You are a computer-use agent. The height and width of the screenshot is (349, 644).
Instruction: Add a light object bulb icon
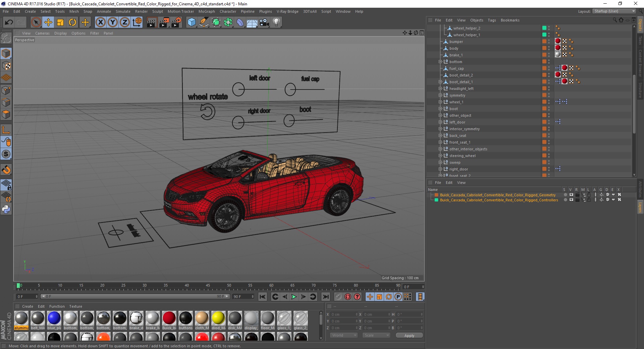pyautogui.click(x=276, y=22)
